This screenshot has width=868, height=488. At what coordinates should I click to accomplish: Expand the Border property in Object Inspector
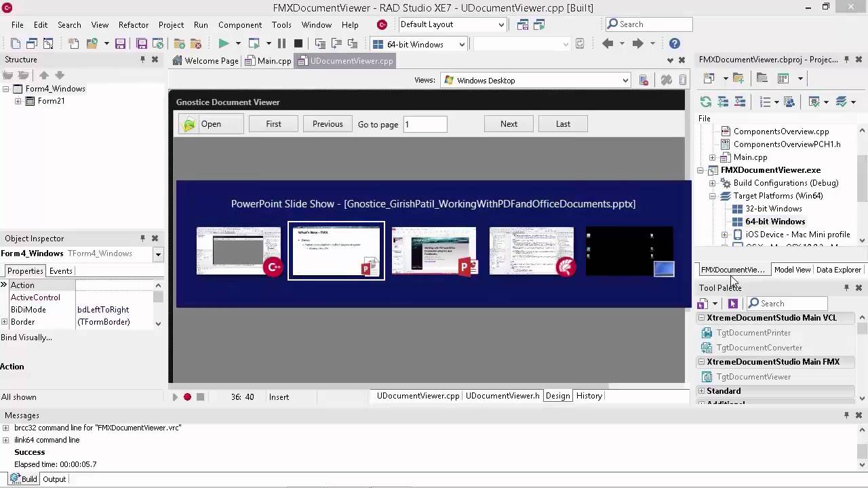pyautogui.click(x=5, y=322)
